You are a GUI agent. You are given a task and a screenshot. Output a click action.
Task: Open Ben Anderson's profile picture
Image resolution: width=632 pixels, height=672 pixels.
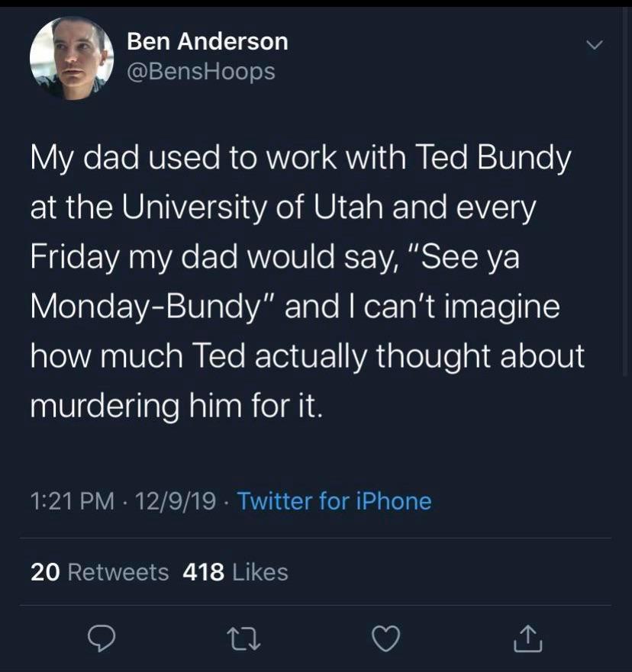71,58
